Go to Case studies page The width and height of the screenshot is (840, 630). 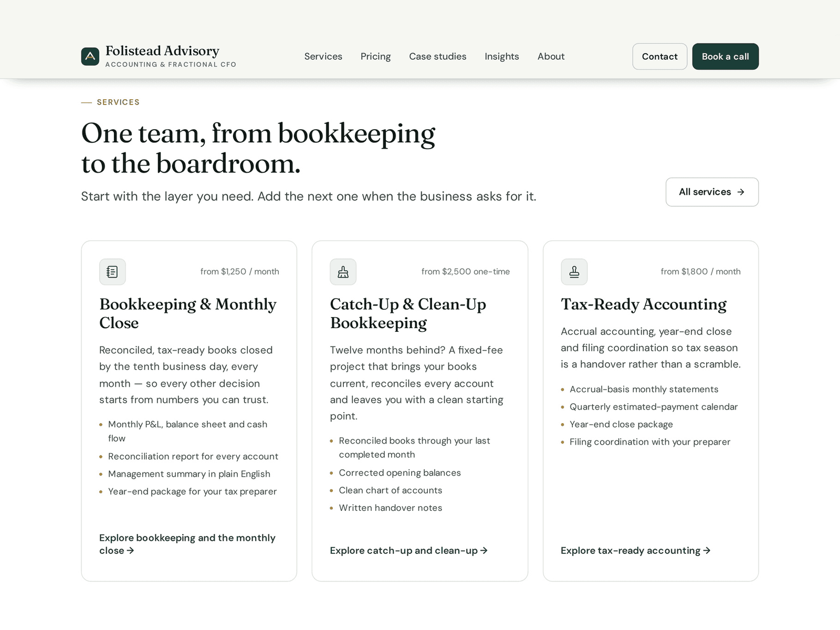(438, 56)
